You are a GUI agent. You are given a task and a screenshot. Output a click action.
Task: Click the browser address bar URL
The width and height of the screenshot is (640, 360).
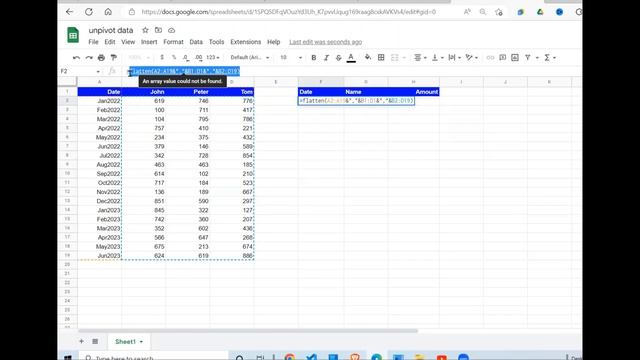pos(289,12)
